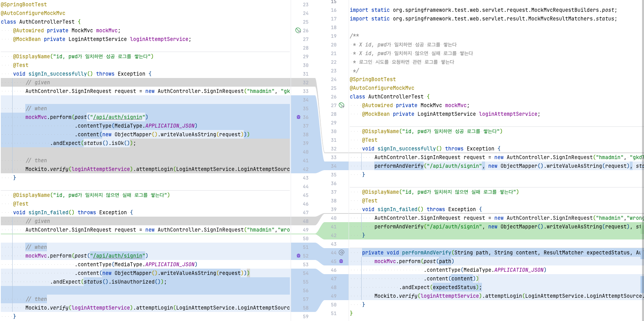The height and width of the screenshot is (321, 644).
Task: Click purple gutter icon at right line 45
Action: [341, 261]
